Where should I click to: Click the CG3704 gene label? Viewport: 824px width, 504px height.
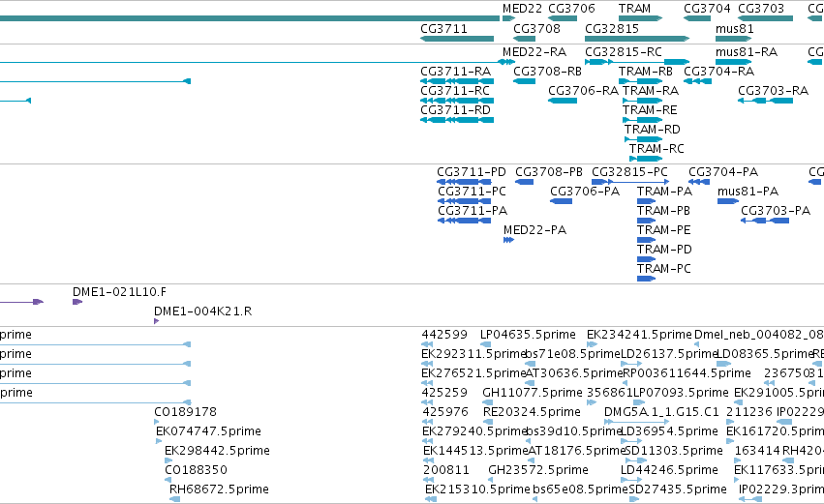click(707, 9)
